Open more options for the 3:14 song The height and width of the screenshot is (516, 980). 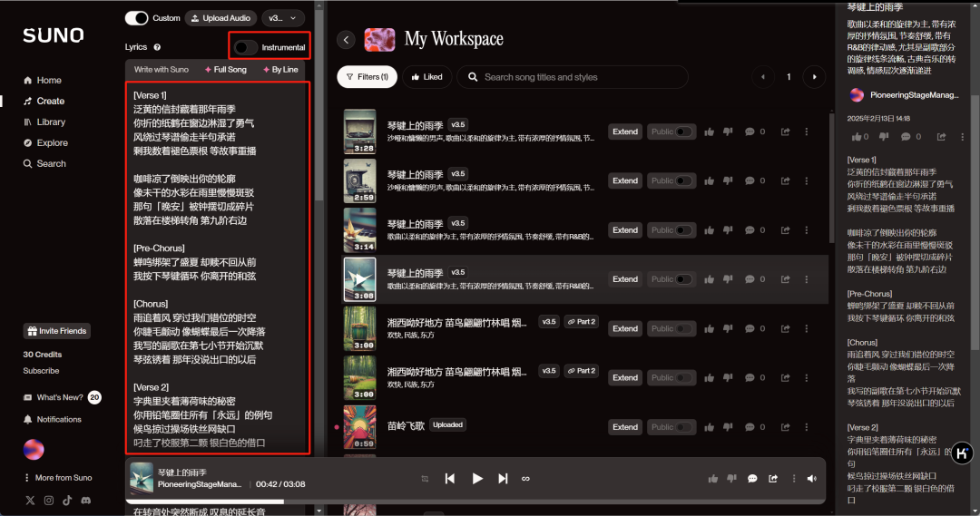click(x=807, y=230)
